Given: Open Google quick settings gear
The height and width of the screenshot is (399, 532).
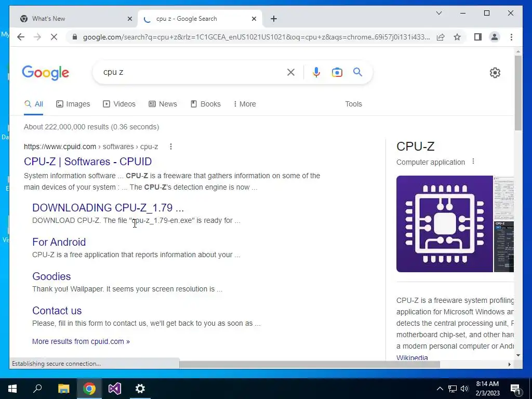Looking at the screenshot, I should [495, 73].
